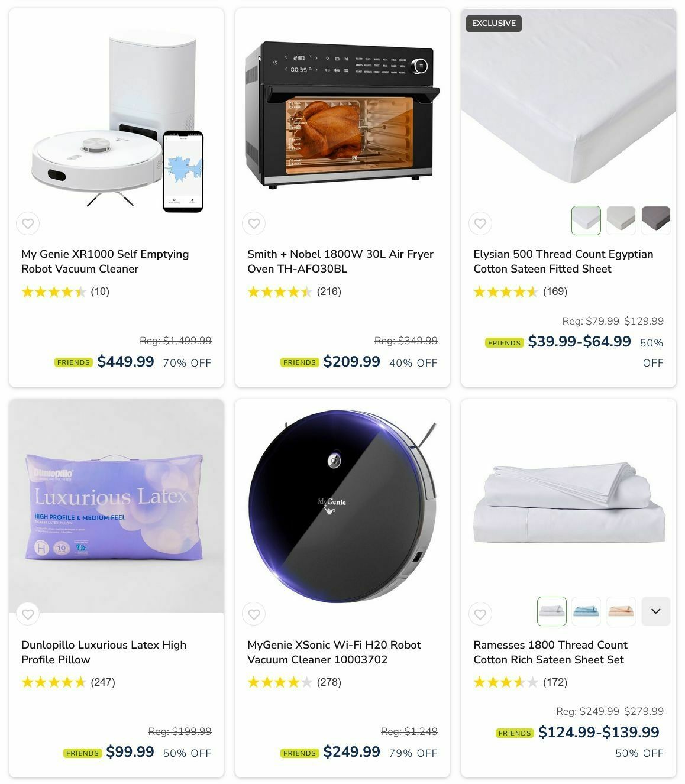Open the 216 reviews for air fryer
Screen dimensions: 685x784
tap(329, 291)
